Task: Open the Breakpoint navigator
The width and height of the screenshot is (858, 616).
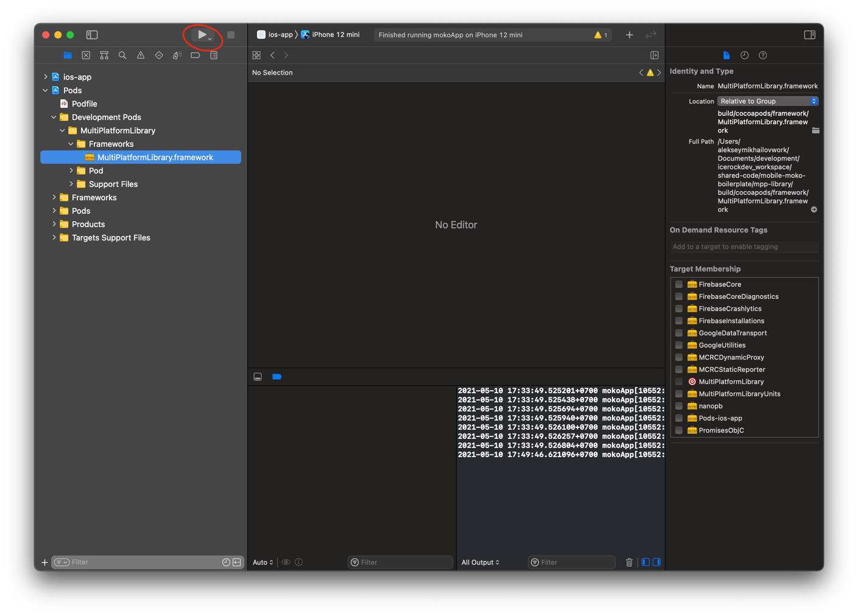Action: pos(195,55)
